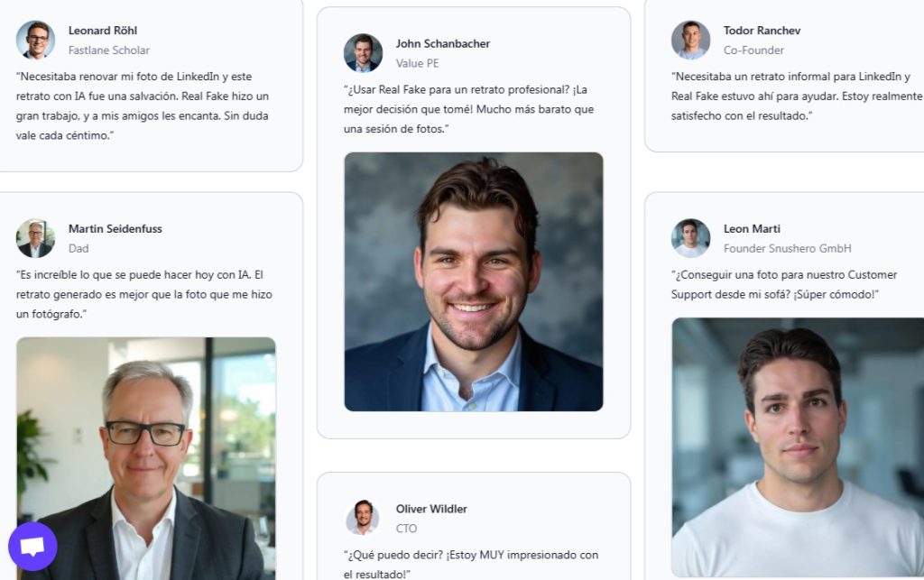Screen dimensions: 924x580
Task: Click the Value PE subtitle text
Action: coord(417,64)
